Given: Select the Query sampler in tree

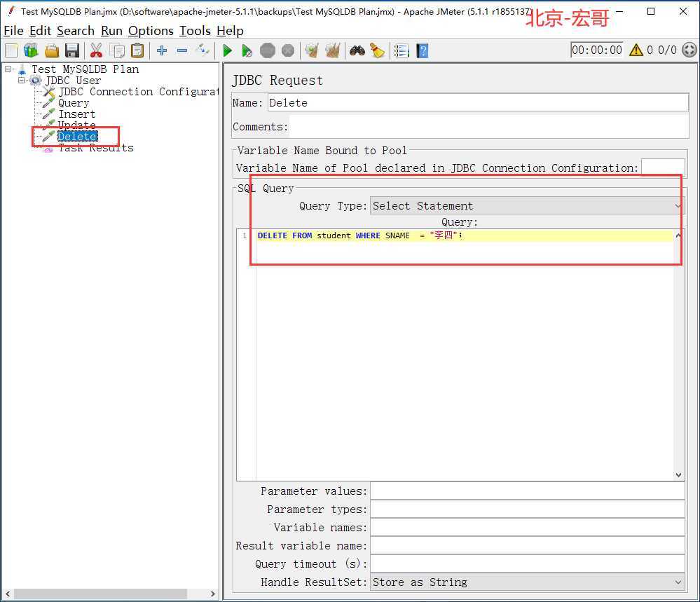Looking at the screenshot, I should point(74,103).
